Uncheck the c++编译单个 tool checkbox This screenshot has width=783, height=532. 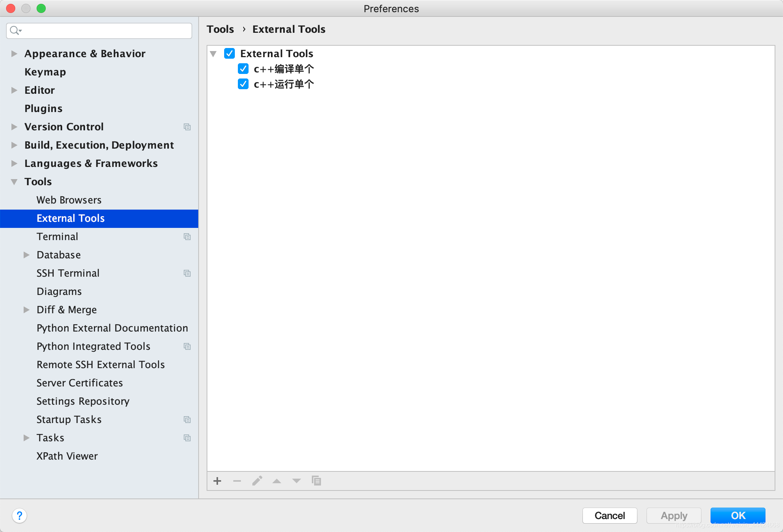point(243,69)
